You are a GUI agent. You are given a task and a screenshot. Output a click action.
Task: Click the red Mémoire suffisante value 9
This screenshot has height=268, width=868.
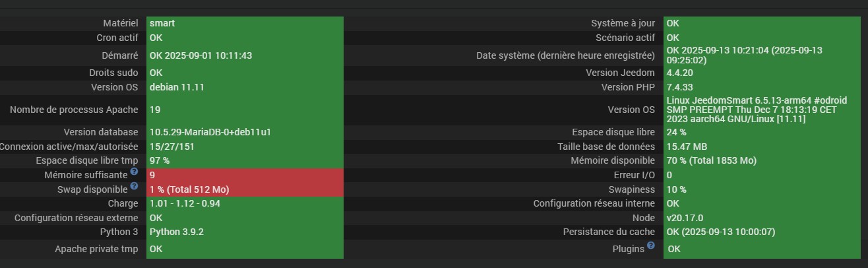pos(152,175)
